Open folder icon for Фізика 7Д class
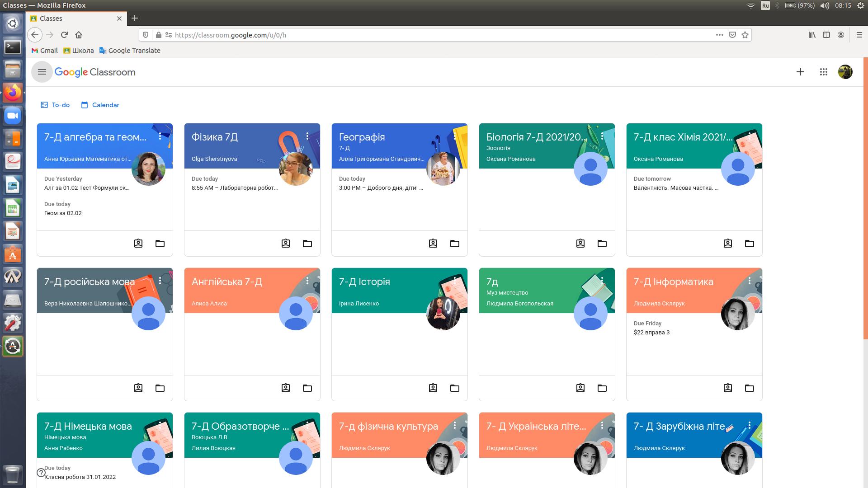 [307, 244]
